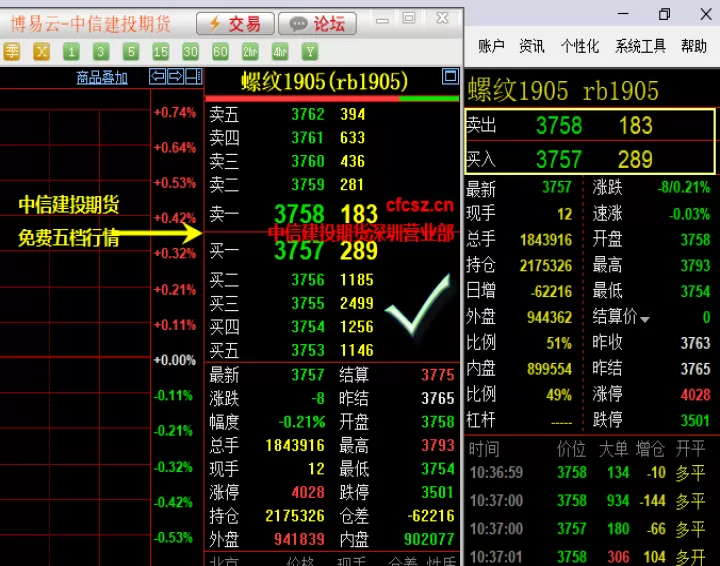This screenshot has width=720, height=566.
Task: Click the 昨收 value 3763
Action: 696,343
